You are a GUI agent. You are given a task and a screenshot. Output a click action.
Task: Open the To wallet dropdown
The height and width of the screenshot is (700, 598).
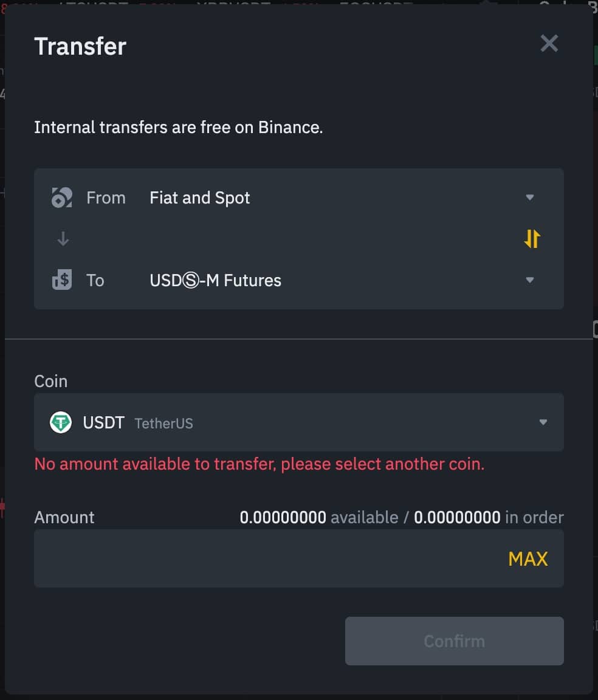click(530, 280)
